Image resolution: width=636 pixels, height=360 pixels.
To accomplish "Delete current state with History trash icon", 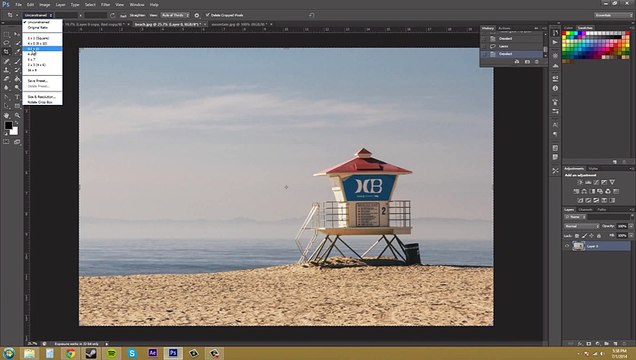I will (x=537, y=62).
